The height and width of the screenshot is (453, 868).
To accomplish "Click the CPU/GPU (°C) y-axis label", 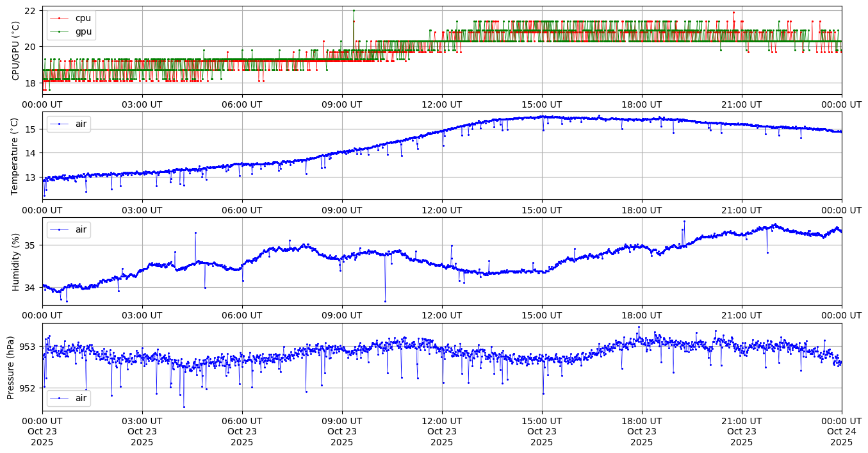I will point(16,51).
